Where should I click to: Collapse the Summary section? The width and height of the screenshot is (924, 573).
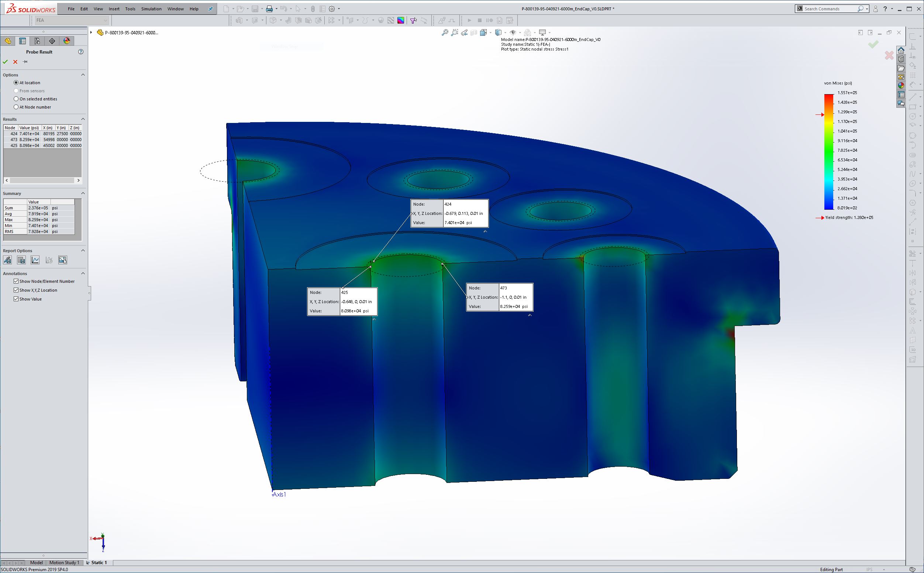pos(83,194)
